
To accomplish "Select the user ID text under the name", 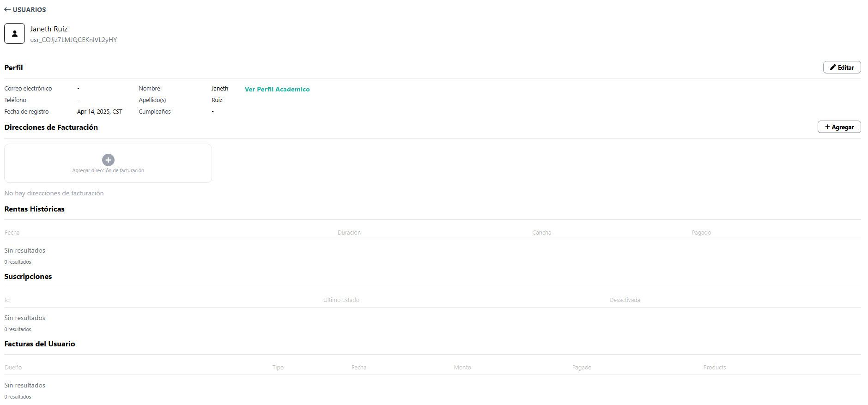I will coord(73,40).
